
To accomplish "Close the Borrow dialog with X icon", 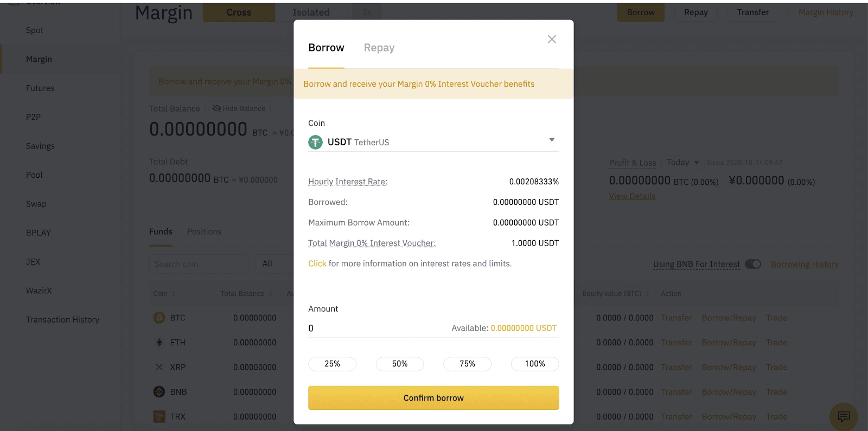I will (x=552, y=39).
